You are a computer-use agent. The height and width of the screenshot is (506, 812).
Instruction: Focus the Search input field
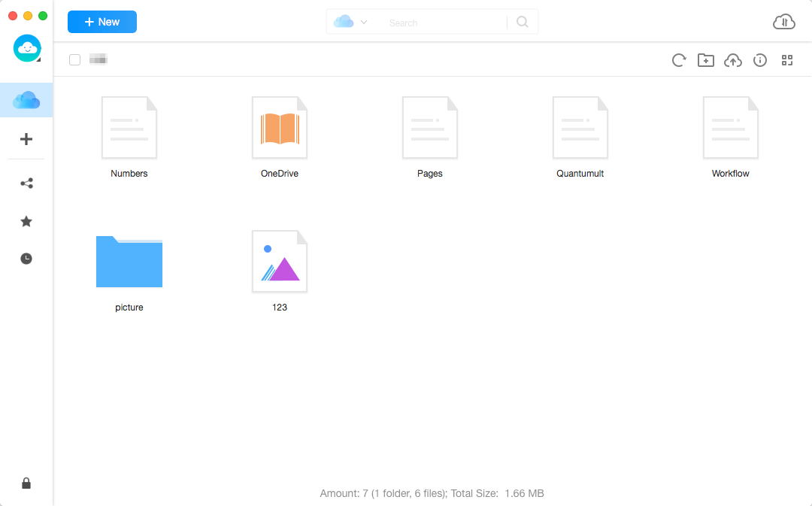pos(444,23)
